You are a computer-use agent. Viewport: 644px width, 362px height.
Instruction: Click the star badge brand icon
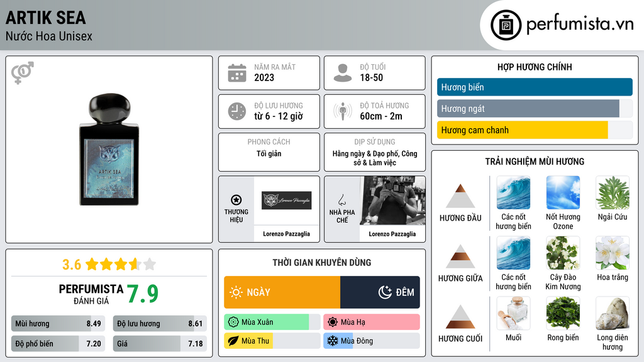(236, 200)
